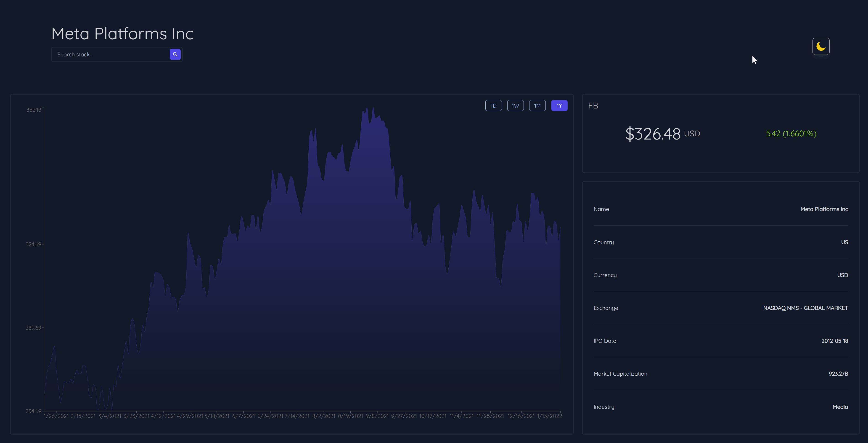Viewport: 868px width, 443px height.
Task: Select the 1M time filter
Action: 537,105
